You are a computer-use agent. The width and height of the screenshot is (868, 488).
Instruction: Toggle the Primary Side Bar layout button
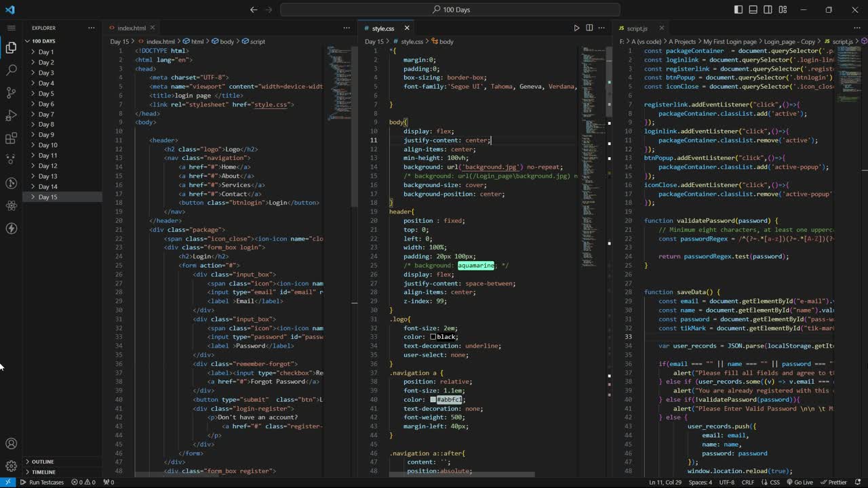pyautogui.click(x=738, y=9)
